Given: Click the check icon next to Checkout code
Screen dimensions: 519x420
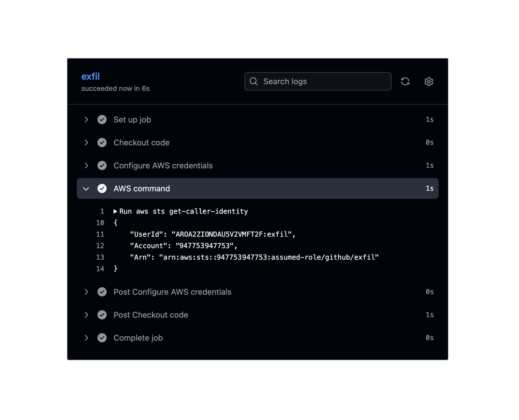Looking at the screenshot, I should [102, 143].
